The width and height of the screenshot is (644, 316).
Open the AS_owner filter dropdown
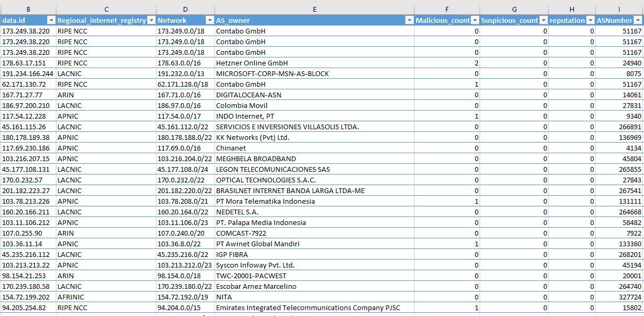(x=409, y=20)
